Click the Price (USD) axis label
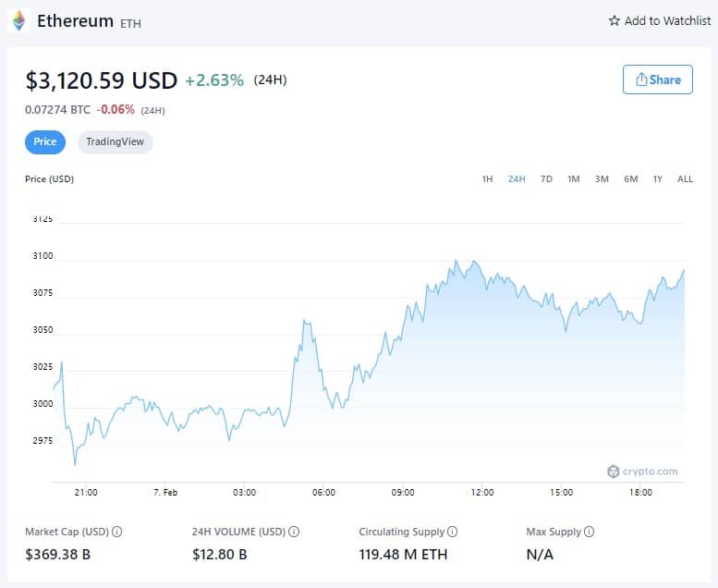718x588 pixels. click(x=50, y=179)
